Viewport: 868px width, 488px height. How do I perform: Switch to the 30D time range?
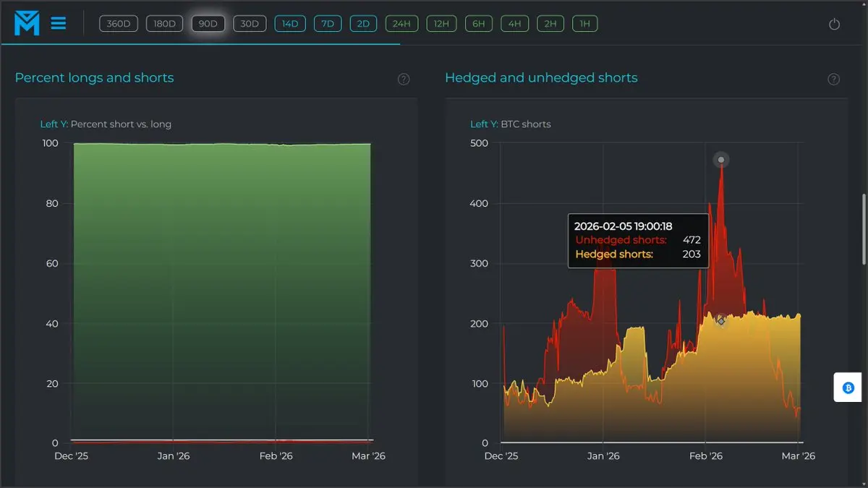coord(250,24)
